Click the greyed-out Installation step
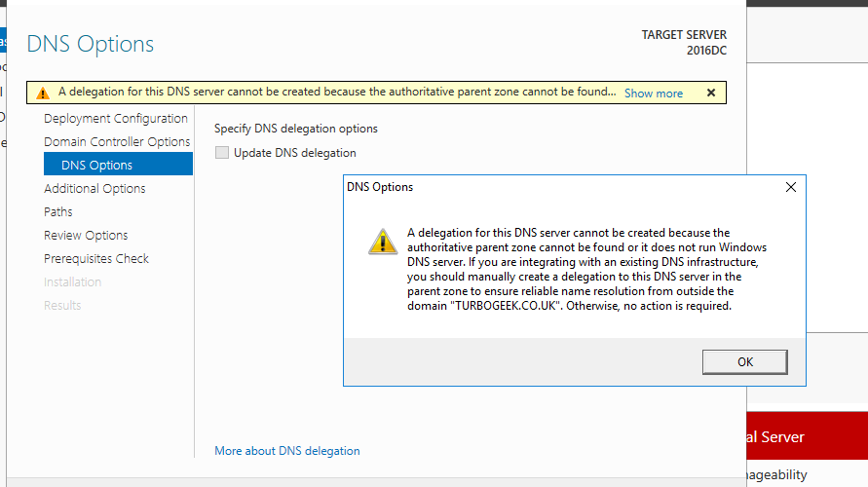 click(72, 282)
